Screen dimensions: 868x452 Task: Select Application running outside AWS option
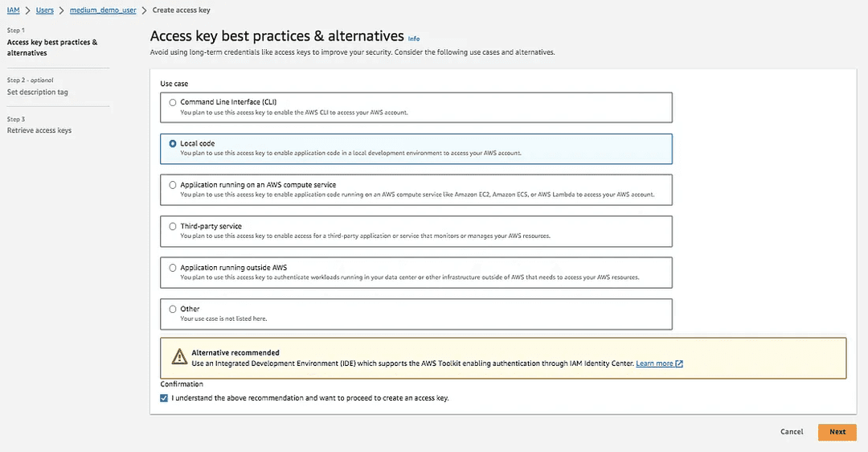point(173,268)
